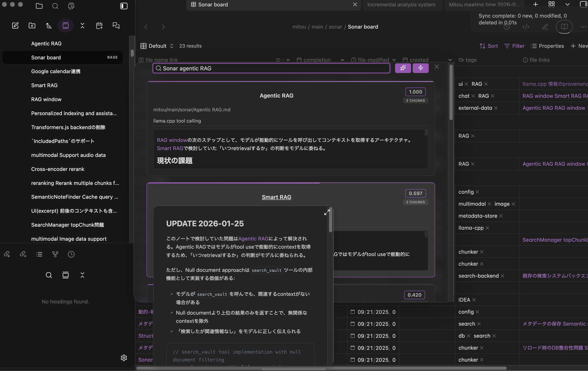Expand the created column sort chevron
The image size is (588, 371).
point(450,60)
